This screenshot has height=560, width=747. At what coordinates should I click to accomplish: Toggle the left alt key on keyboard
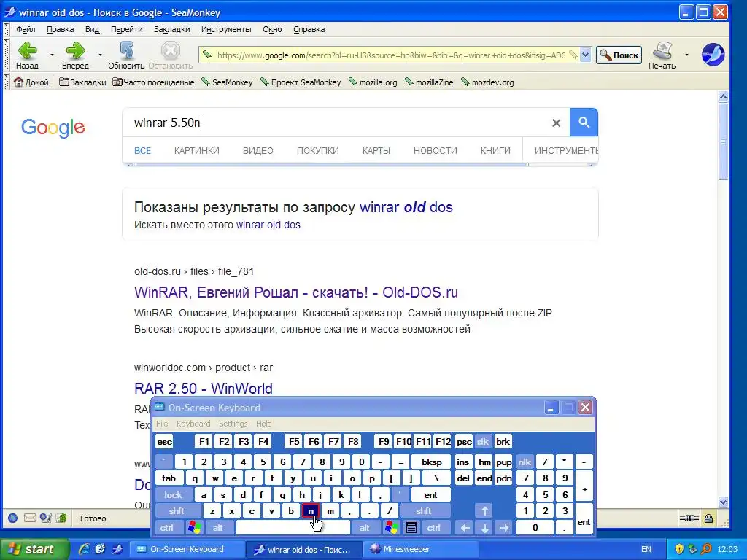[x=217, y=528]
